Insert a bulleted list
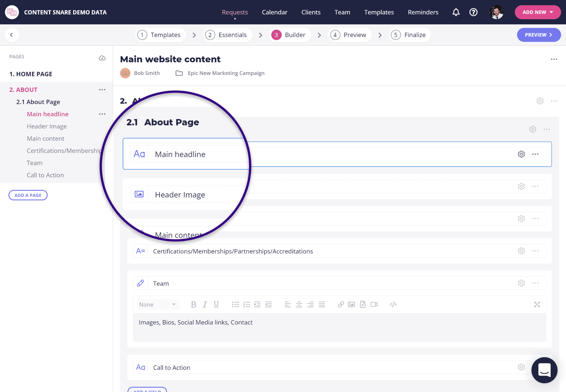566x392 pixels. point(235,304)
